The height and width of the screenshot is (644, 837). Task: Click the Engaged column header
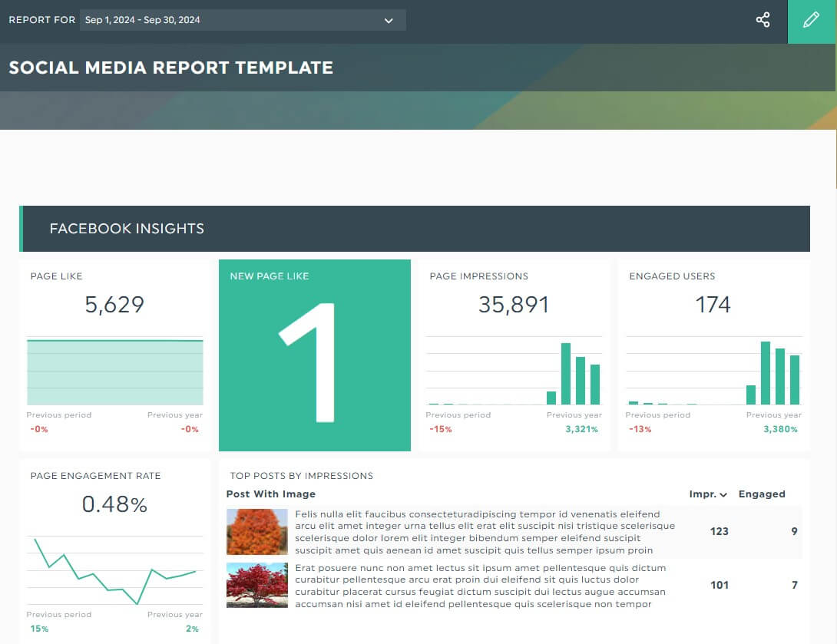tap(762, 494)
